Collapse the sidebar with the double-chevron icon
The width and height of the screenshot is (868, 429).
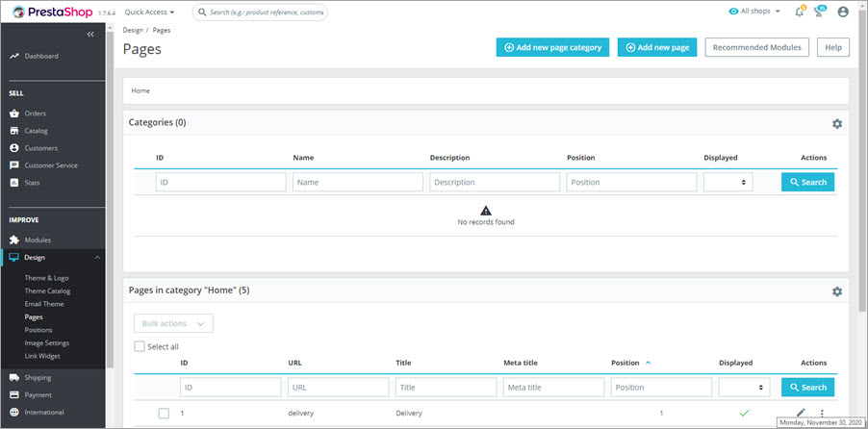(x=90, y=35)
